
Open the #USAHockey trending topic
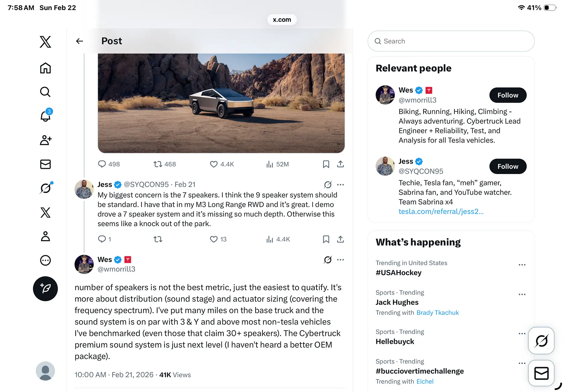[398, 273]
